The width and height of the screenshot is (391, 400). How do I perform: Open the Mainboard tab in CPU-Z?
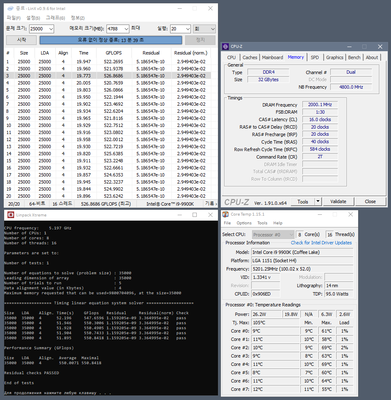(x=272, y=57)
